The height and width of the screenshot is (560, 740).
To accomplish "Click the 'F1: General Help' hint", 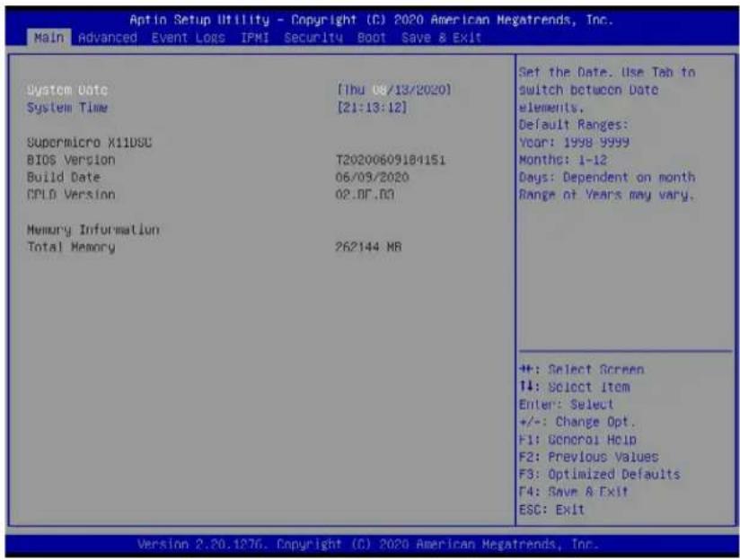I will [x=577, y=440].
